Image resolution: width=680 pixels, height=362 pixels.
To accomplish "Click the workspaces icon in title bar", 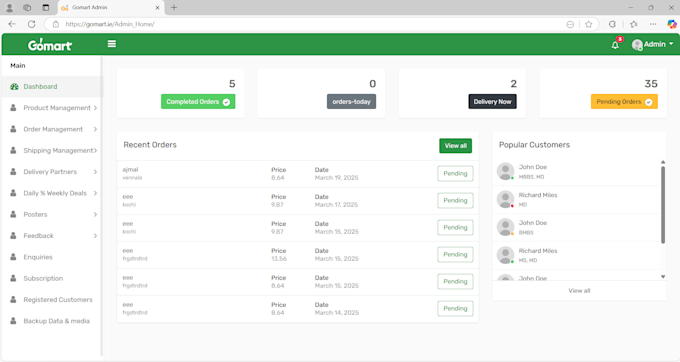I will pos(27,7).
